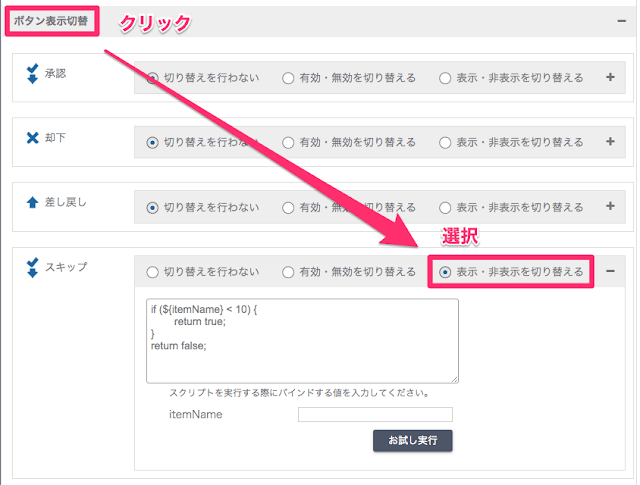Click the 差し戻し label text

[66, 202]
